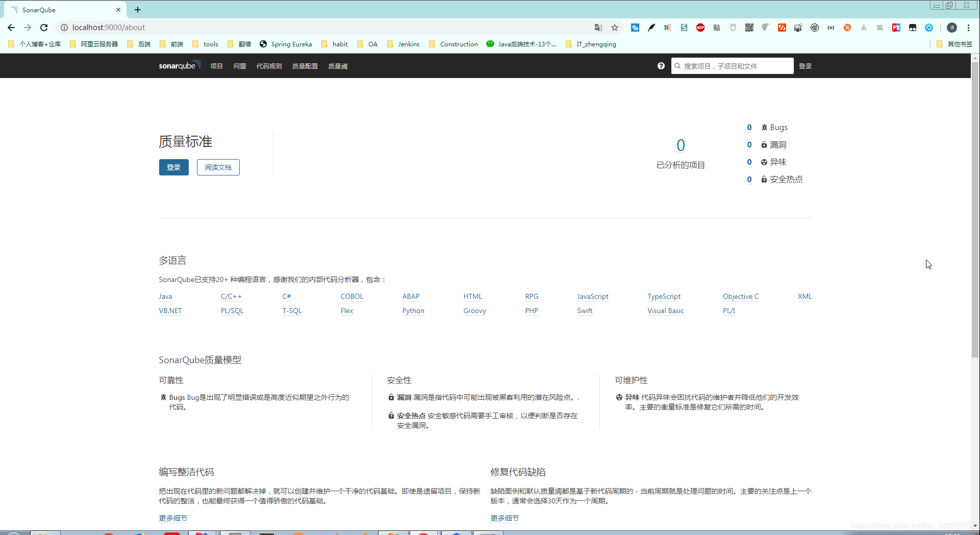
Task: Click the bookmark star in the address bar
Action: coord(615,28)
